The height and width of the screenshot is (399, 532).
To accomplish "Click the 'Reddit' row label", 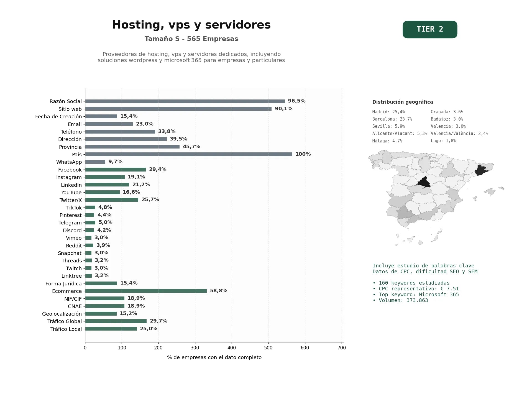I will [x=74, y=245].
